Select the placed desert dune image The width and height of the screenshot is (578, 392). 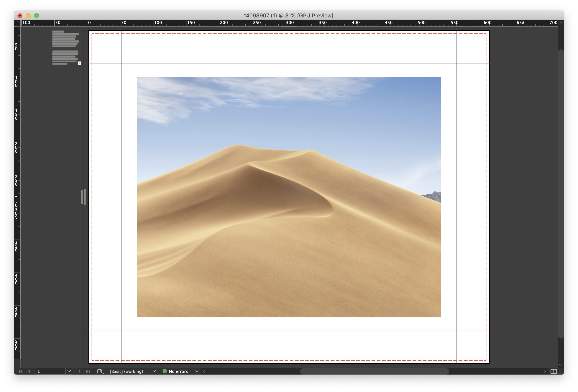289,197
